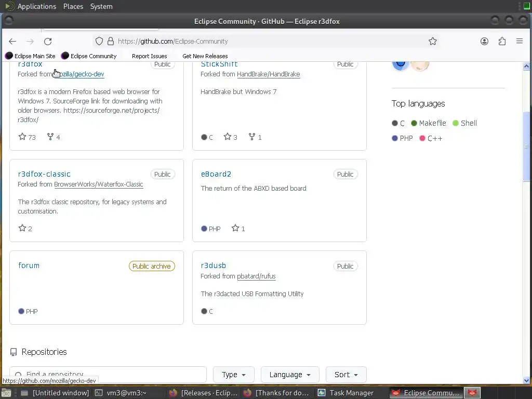Click the Public archive badge on forum
The image size is (532, 399).
pyautogui.click(x=152, y=267)
